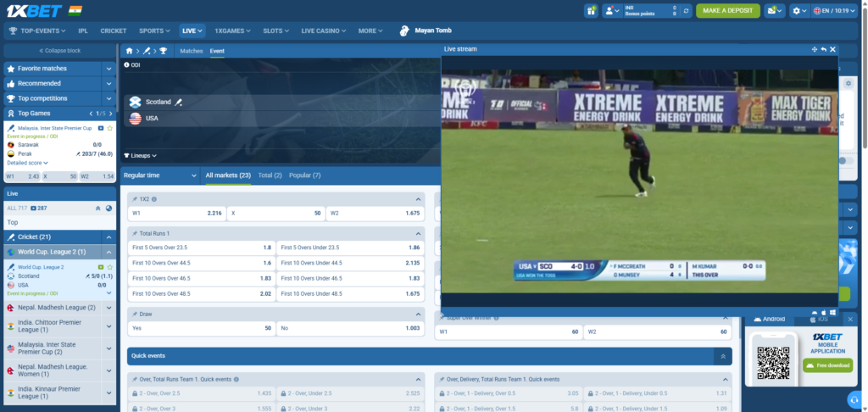Open the LIVE CASINO menu
Viewport: 868px width, 412px height.
click(324, 31)
